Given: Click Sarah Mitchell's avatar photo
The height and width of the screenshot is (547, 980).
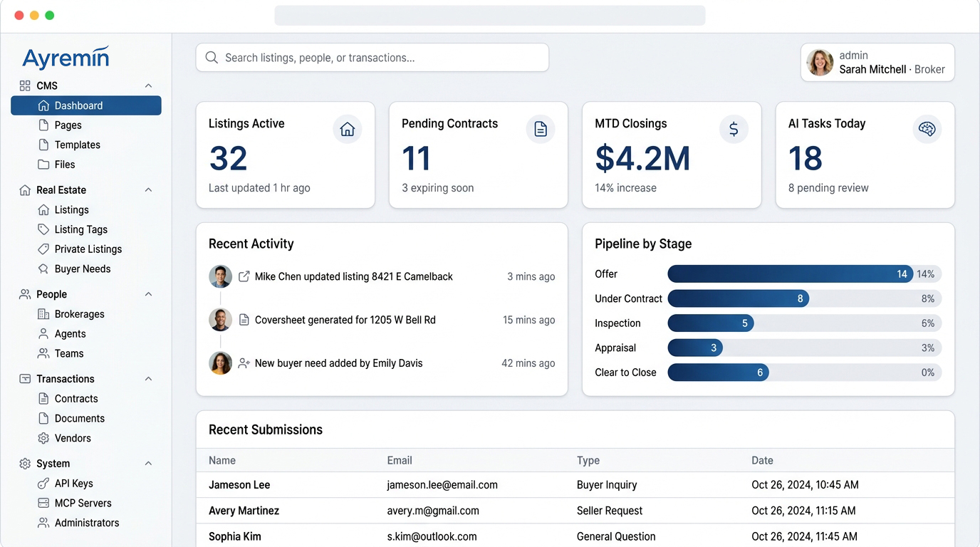Looking at the screenshot, I should pyautogui.click(x=820, y=63).
